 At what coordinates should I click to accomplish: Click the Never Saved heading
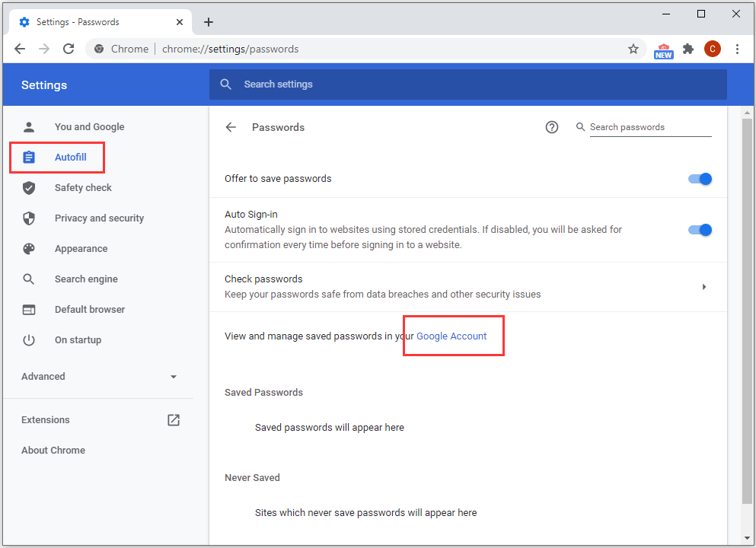coord(252,478)
